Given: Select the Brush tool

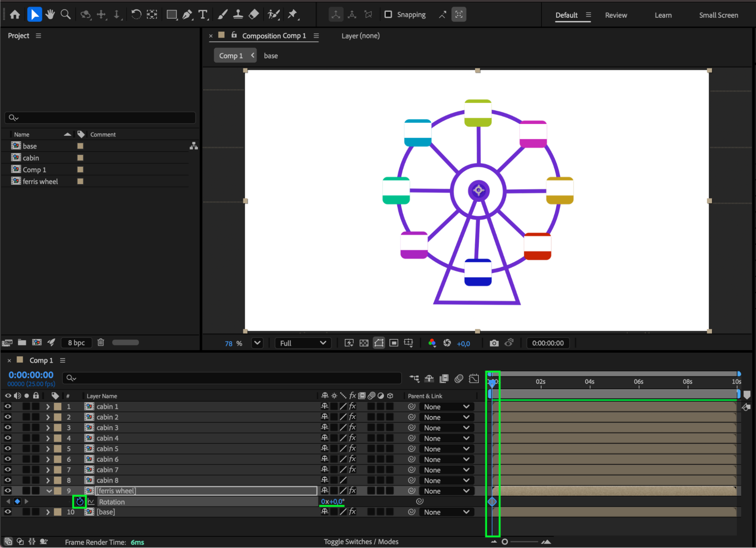Looking at the screenshot, I should [222, 15].
